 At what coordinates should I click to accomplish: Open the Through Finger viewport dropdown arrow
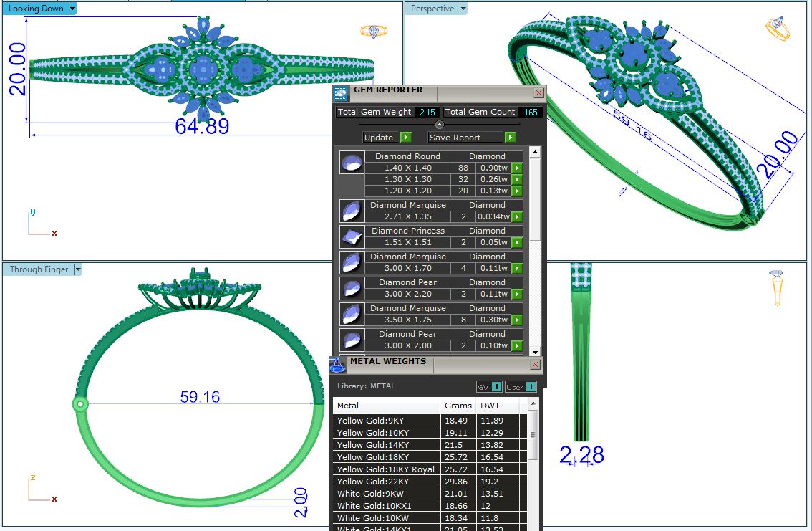pos(78,269)
